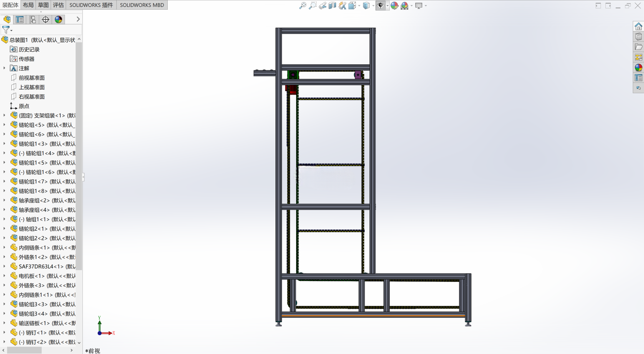
Task: Toggle the Hide/Show Items eye button
Action: point(381,5)
